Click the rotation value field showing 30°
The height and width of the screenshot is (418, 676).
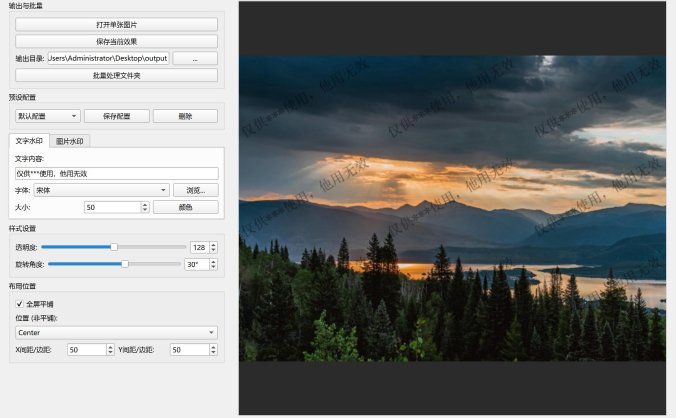[197, 264]
